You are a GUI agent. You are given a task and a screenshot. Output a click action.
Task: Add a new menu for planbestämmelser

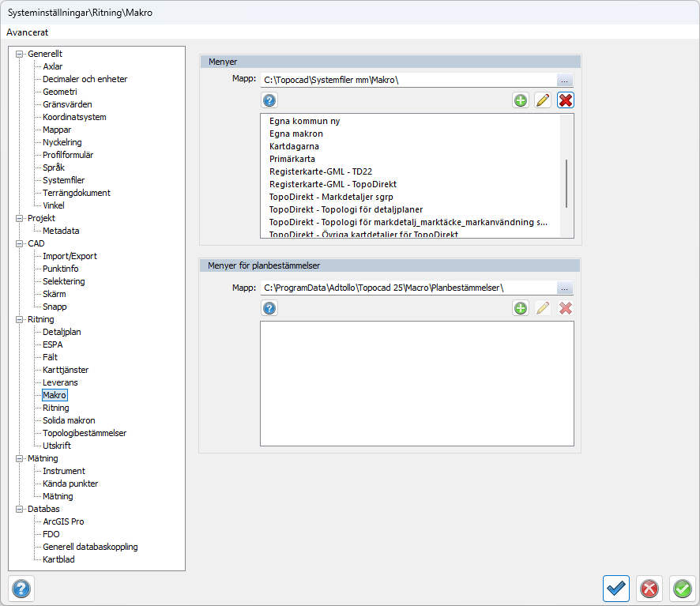pos(521,308)
